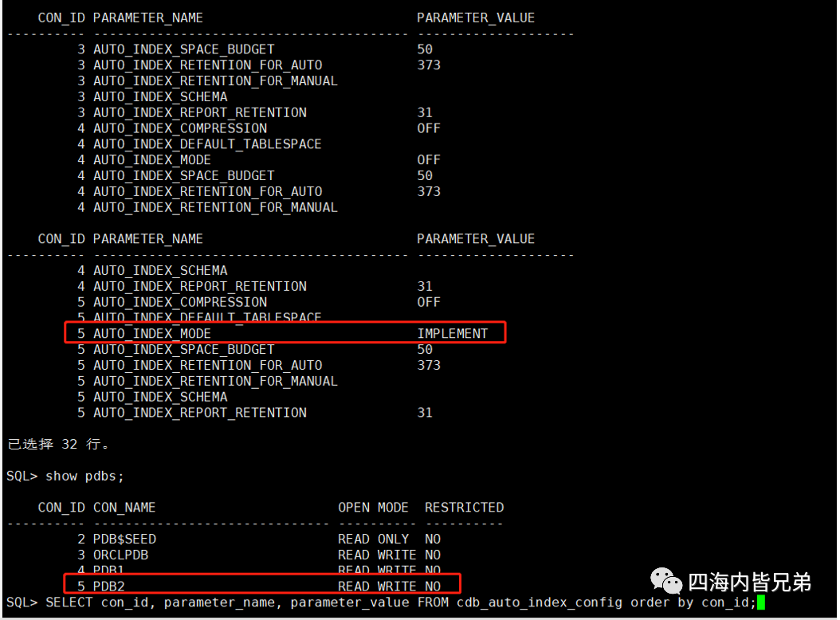Select value 31 in con_id 5 report retention row
This screenshot has width=840, height=620.
point(425,413)
